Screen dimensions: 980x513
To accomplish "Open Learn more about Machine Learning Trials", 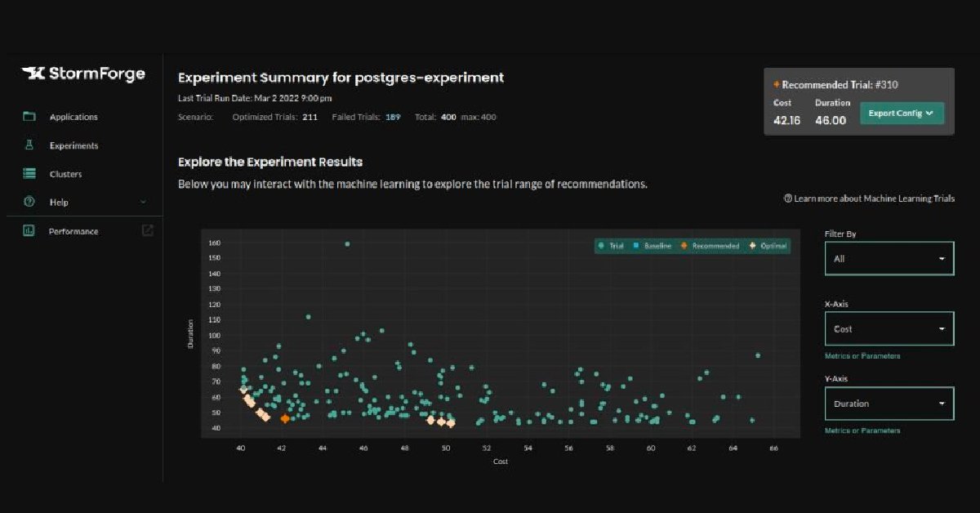I will coord(869,198).
